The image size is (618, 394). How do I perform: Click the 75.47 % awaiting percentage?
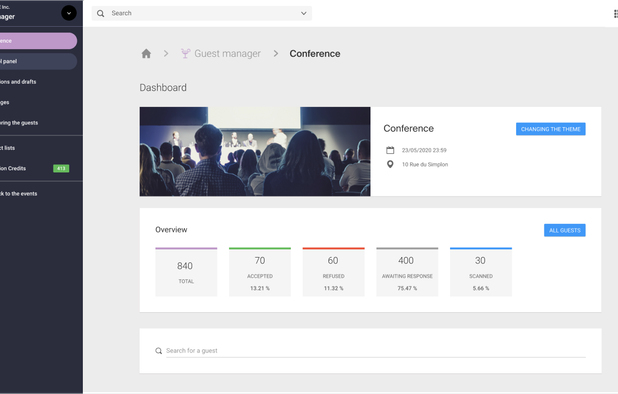407,288
